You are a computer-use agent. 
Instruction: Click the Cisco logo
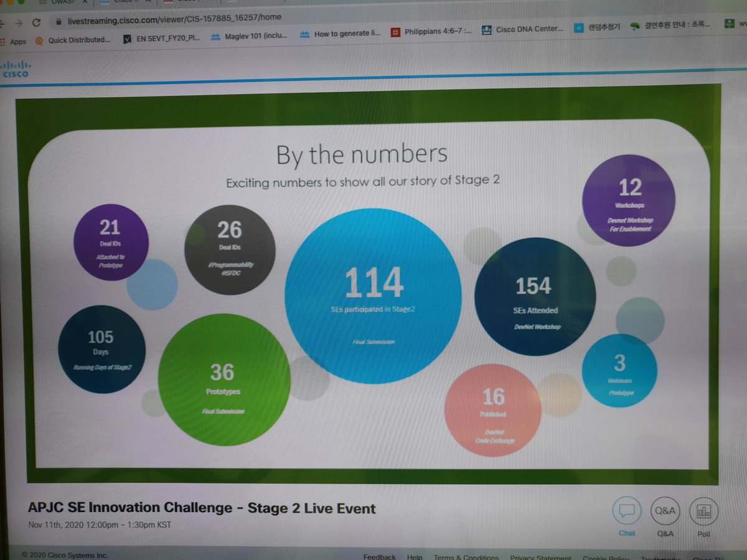tap(14, 68)
